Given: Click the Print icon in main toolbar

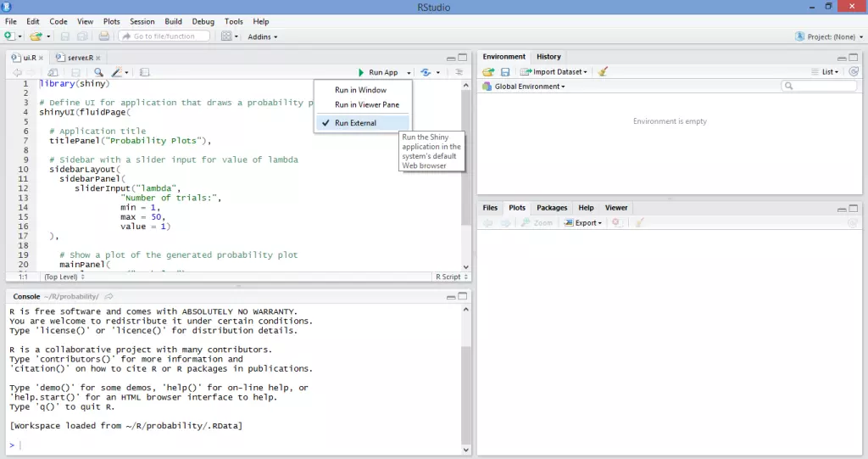Looking at the screenshot, I should point(103,36).
